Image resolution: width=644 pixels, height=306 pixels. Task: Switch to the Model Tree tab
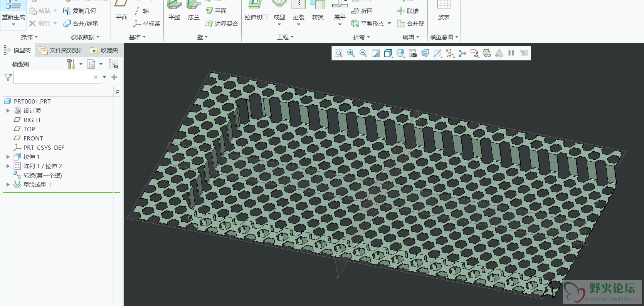click(17, 50)
